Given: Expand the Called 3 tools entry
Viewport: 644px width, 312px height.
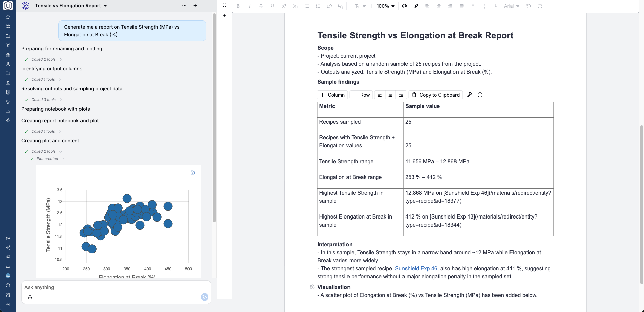Looking at the screenshot, I should (43, 100).
